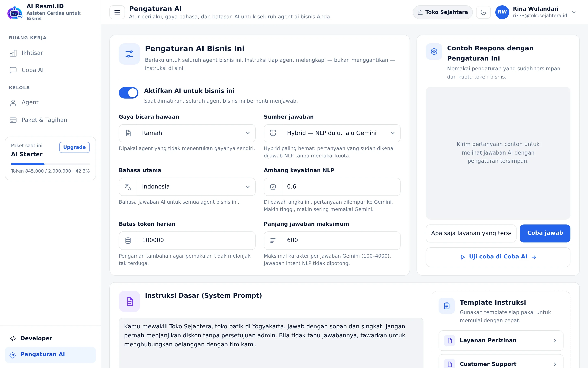Click the store icon in Toko Sejahtera chip

[x=420, y=12]
